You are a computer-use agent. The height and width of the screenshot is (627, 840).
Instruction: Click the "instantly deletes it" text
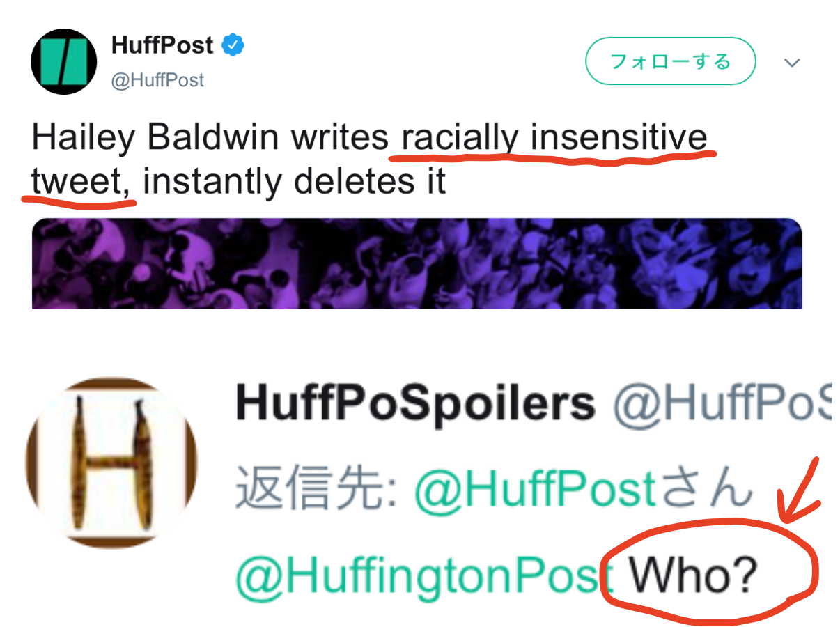tap(295, 183)
